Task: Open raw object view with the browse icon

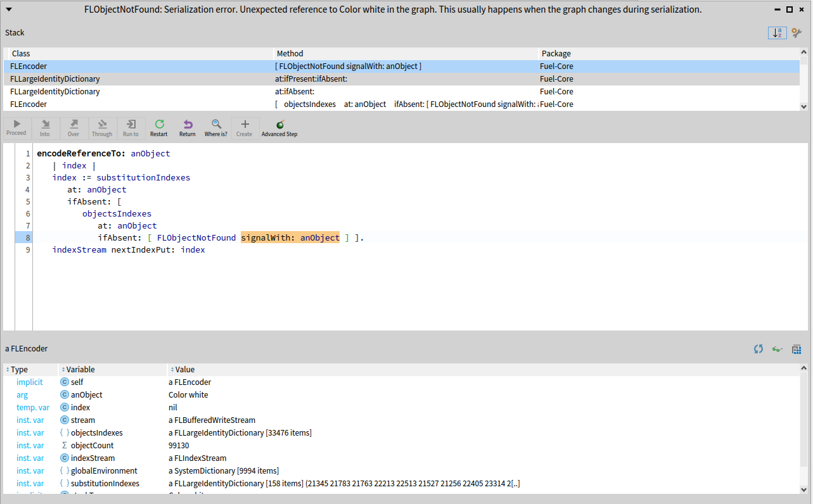Action: coord(796,349)
